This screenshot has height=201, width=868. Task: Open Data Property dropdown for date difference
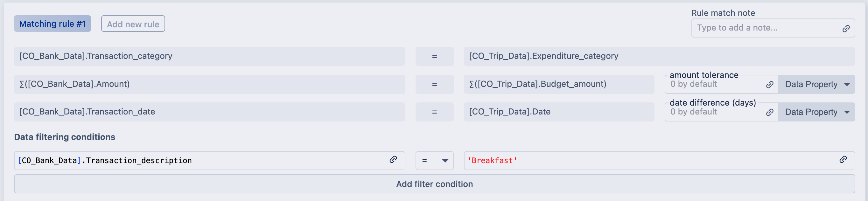point(816,112)
